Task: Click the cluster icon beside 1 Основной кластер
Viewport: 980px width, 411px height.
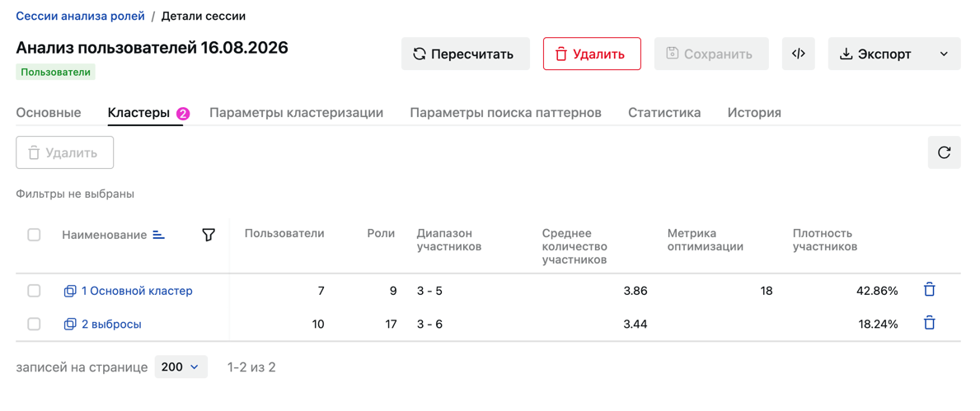Action: tap(70, 291)
